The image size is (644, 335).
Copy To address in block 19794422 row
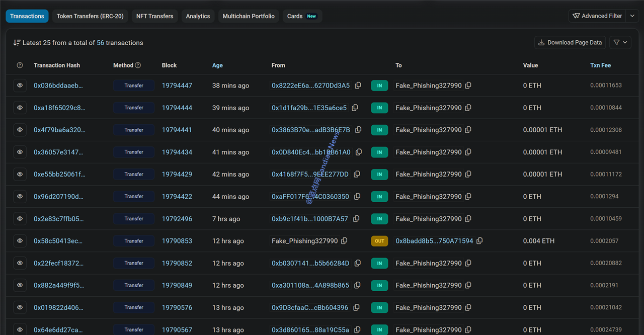pyautogui.click(x=468, y=197)
